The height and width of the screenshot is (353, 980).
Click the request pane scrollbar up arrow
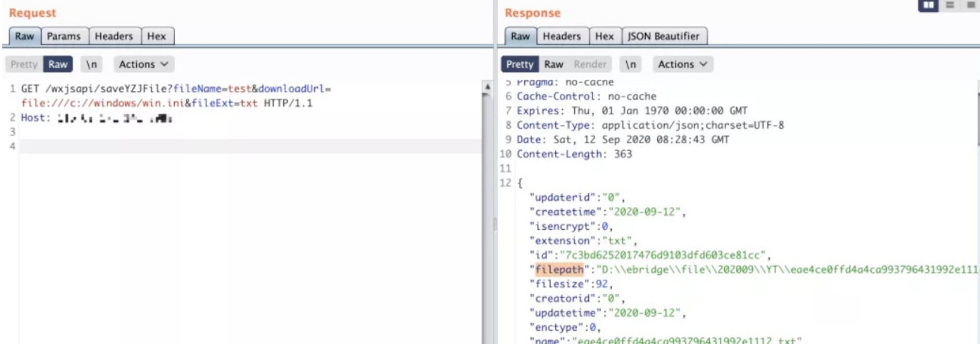pos(487,87)
